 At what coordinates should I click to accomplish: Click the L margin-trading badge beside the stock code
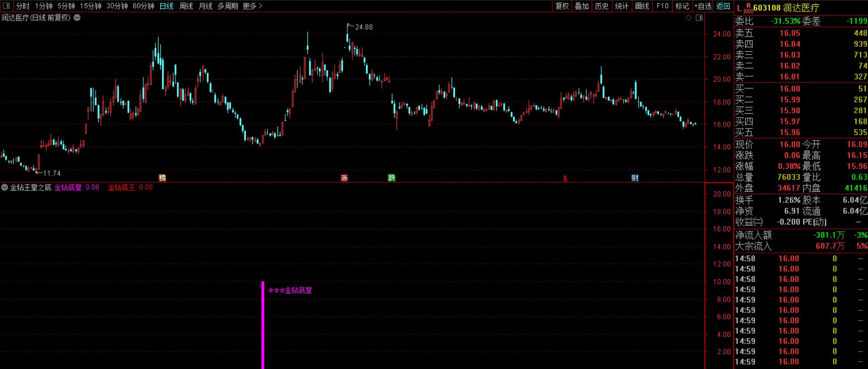(739, 8)
